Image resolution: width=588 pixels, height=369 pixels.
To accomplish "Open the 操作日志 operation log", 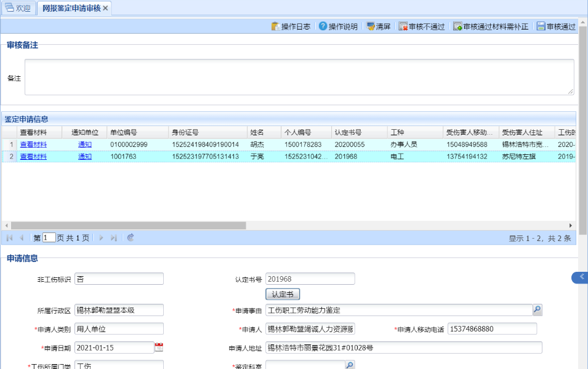I will [291, 26].
